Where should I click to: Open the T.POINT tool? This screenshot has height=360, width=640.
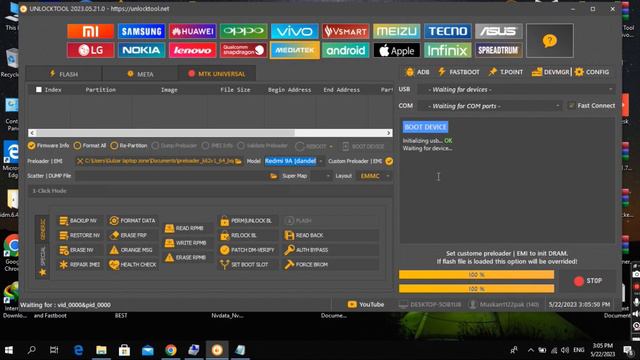point(506,72)
